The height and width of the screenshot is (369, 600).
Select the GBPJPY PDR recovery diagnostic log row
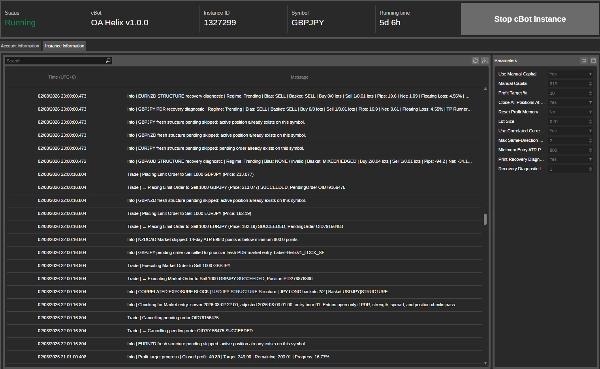tap(244, 109)
